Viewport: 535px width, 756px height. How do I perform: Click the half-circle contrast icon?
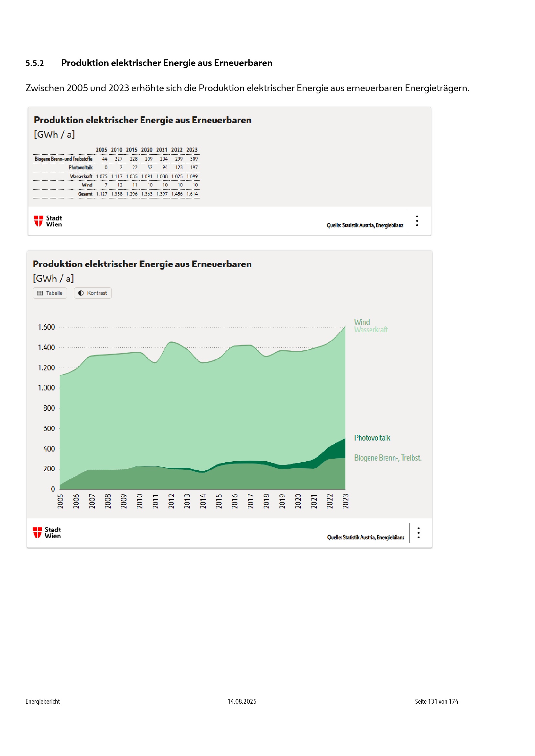point(81,293)
